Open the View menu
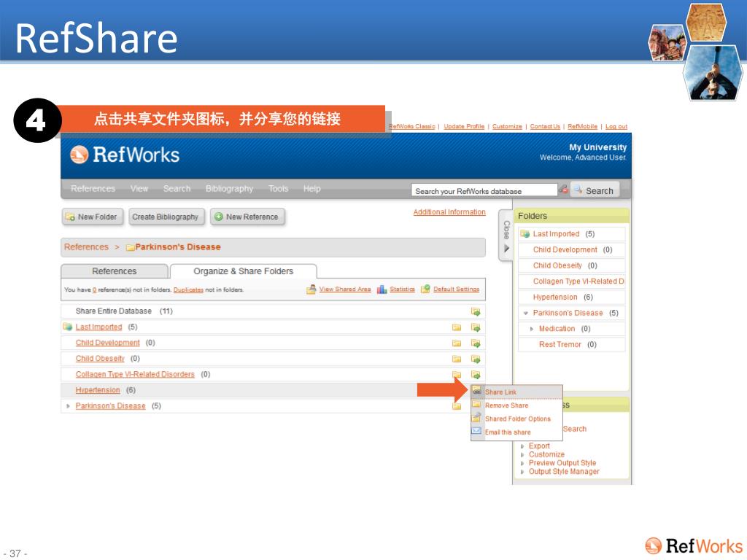The image size is (747, 560). click(x=139, y=189)
